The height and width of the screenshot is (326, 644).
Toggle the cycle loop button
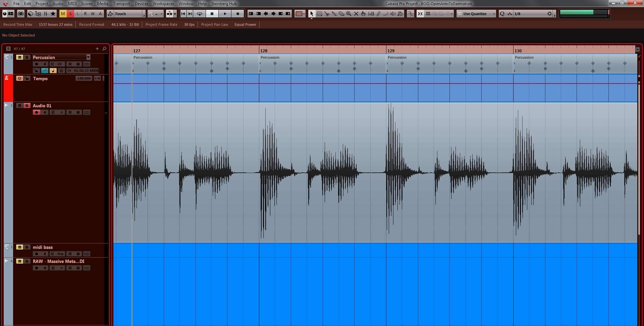click(200, 14)
